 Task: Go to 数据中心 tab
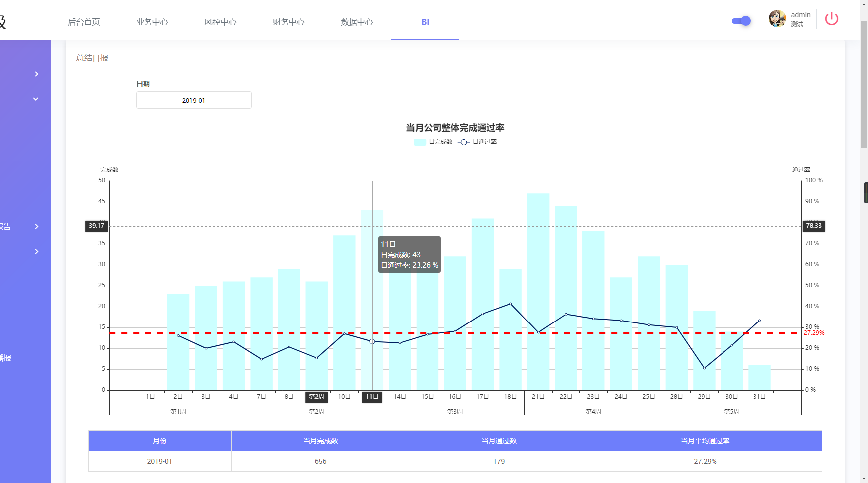(x=357, y=22)
